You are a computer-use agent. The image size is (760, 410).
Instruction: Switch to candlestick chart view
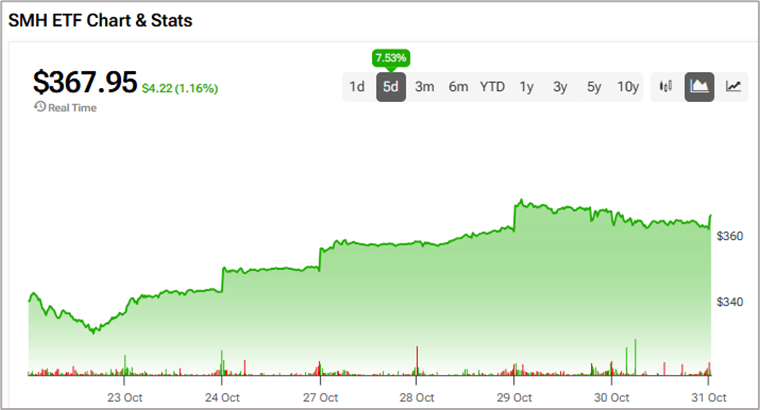665,87
